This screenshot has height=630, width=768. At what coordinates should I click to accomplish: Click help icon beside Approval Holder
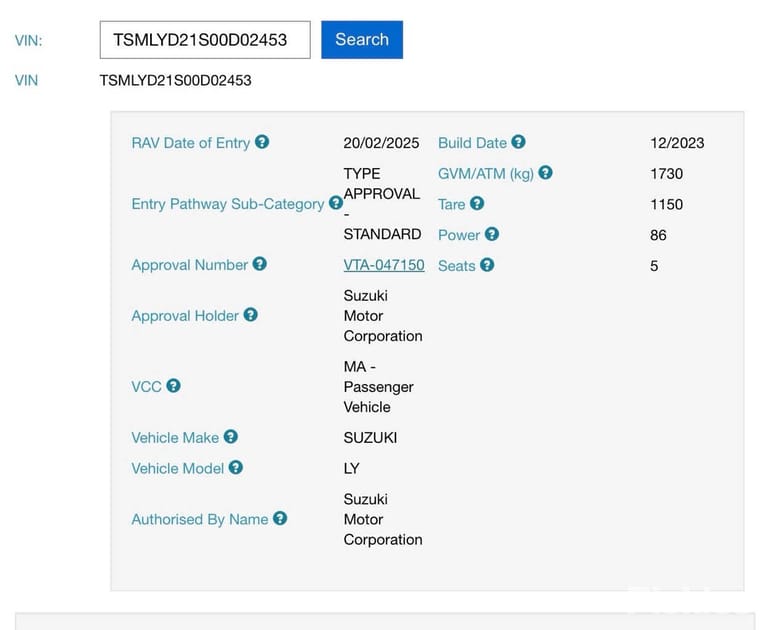250,315
